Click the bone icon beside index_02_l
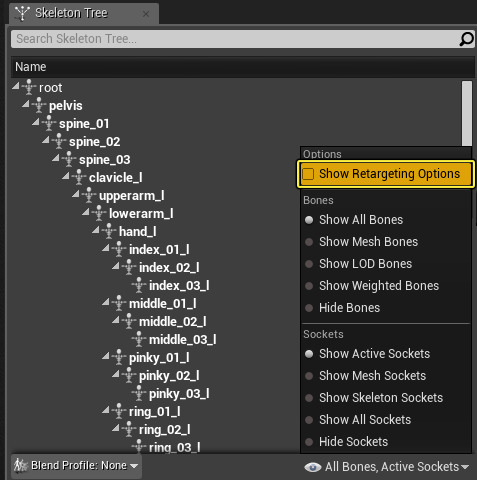Screen dimensions: 477x480 129,267
